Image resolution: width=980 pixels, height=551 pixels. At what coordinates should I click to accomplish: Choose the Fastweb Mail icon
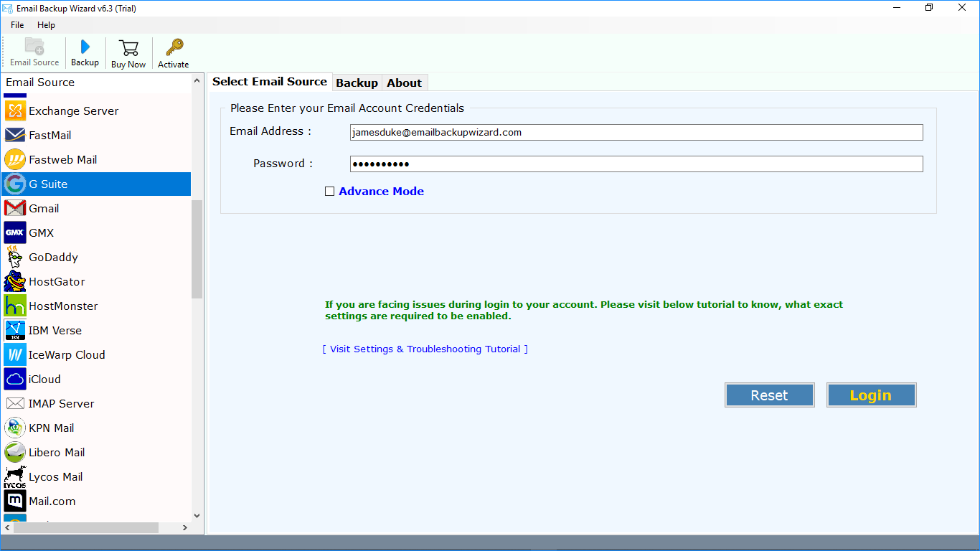15,159
